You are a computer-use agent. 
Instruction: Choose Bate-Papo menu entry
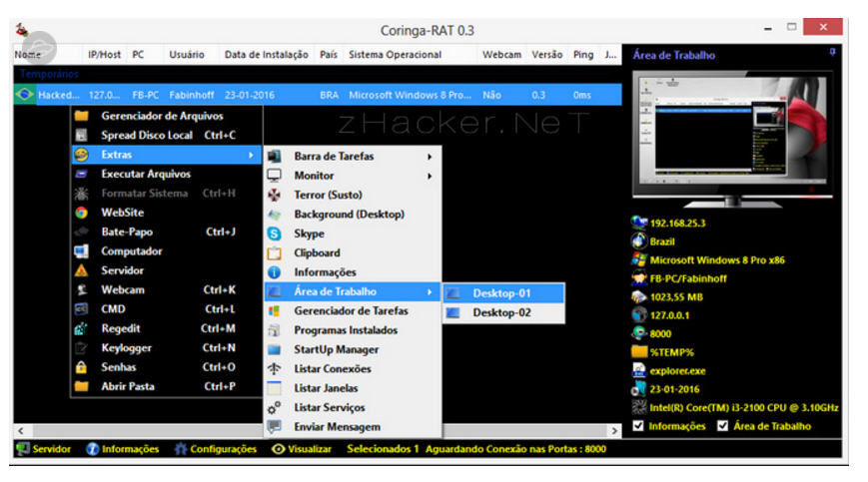point(167,233)
